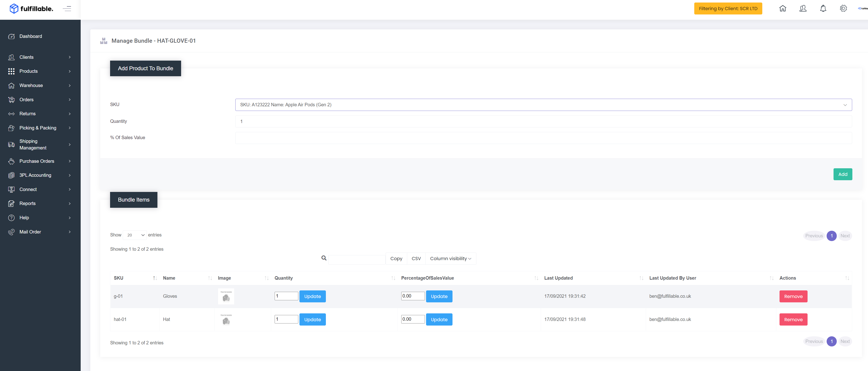Change the Show entries count dropdown
The image size is (868, 371).
(134, 235)
